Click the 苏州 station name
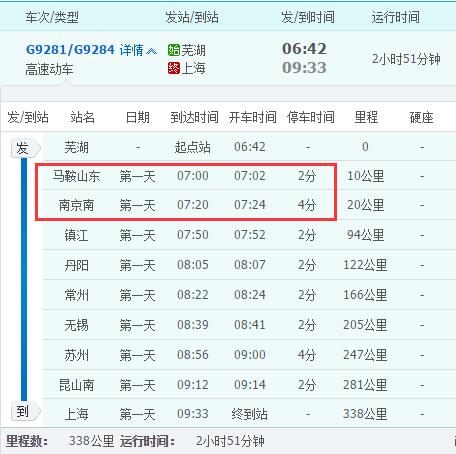 click(76, 355)
